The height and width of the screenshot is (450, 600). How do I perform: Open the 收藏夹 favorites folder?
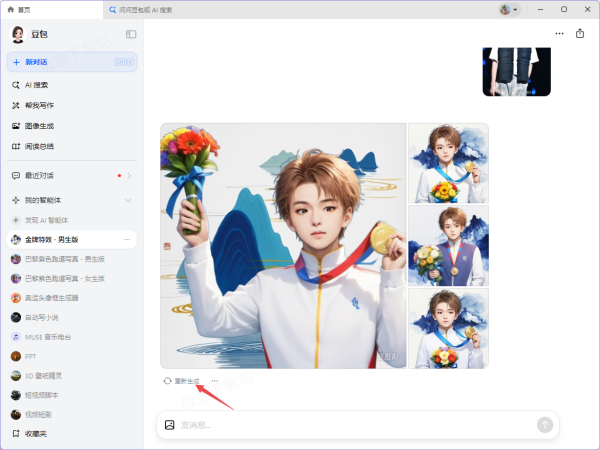coord(36,433)
